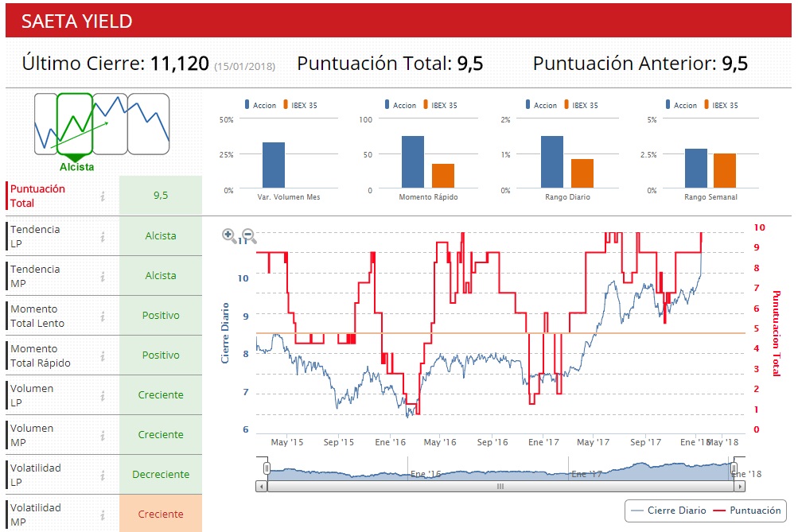Click the Volatilidad MP Creciente orange cell

click(x=160, y=515)
